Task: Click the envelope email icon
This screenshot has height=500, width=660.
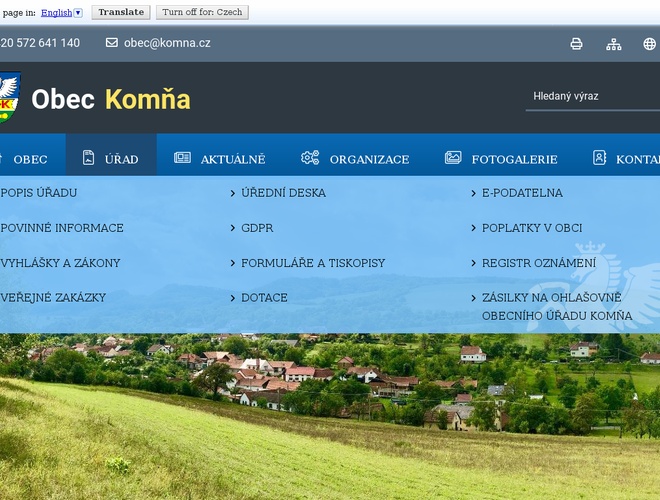Action: [112, 43]
